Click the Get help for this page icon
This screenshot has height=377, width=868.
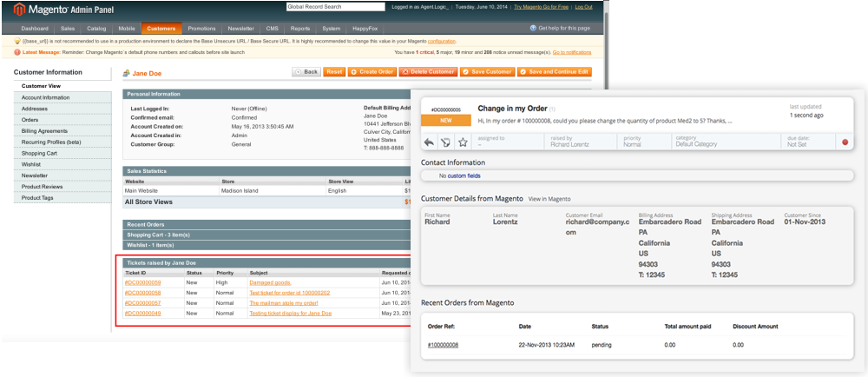click(x=533, y=29)
